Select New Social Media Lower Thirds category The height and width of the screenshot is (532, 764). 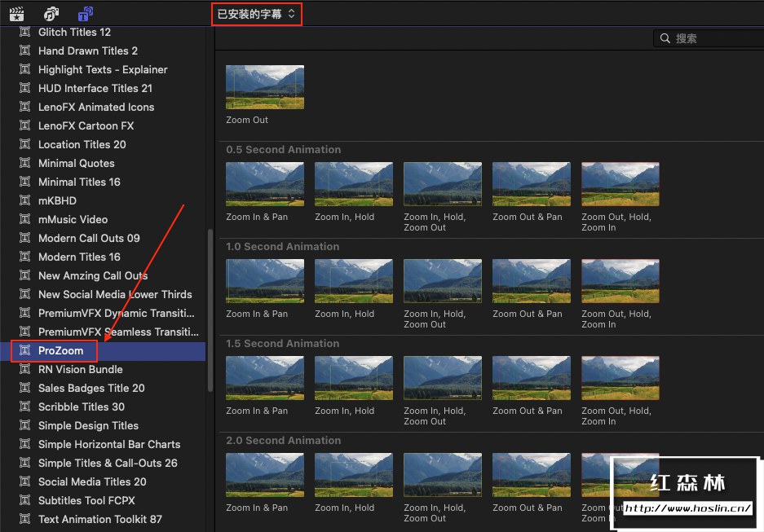103,294
